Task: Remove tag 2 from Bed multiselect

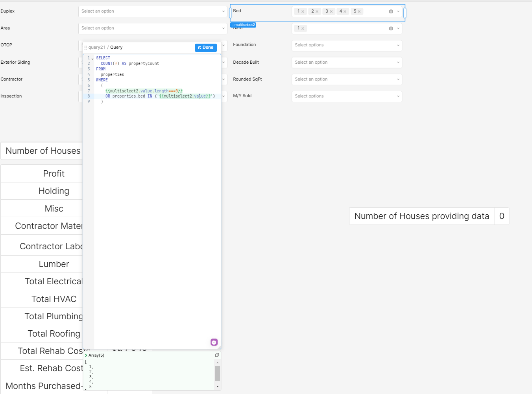Action: coord(317,11)
